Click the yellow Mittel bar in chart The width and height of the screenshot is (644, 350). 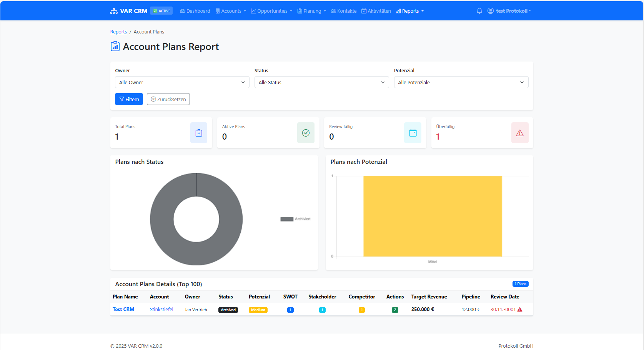coord(433,216)
